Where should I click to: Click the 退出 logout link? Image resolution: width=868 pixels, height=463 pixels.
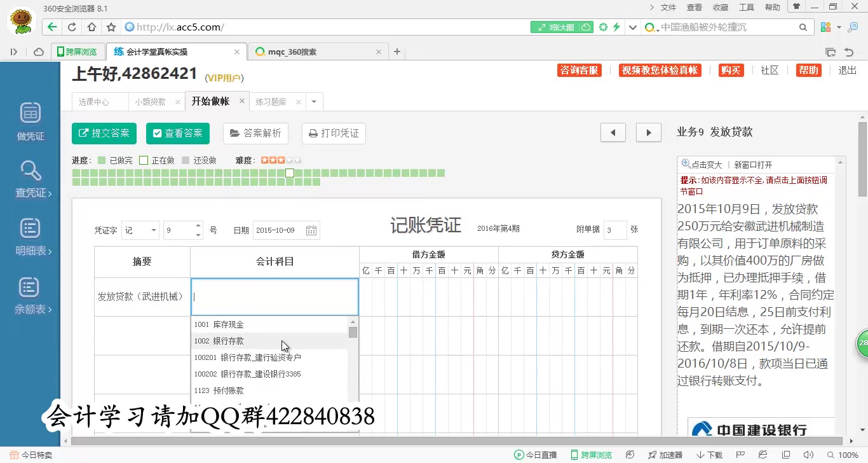846,71
